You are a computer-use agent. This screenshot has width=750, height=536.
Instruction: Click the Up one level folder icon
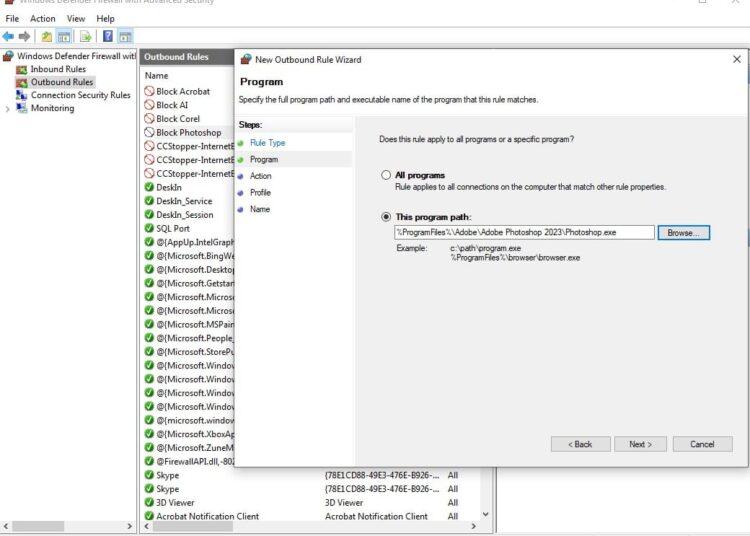(46, 36)
